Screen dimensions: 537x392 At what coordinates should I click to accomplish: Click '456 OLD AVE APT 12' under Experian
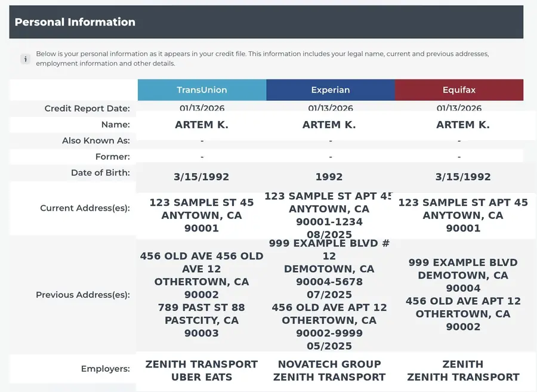click(329, 307)
